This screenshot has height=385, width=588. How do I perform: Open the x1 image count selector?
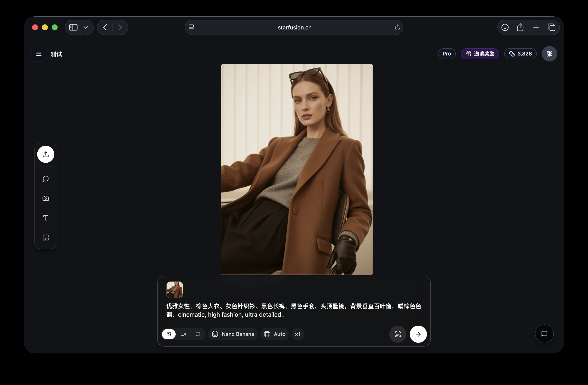tap(298, 334)
